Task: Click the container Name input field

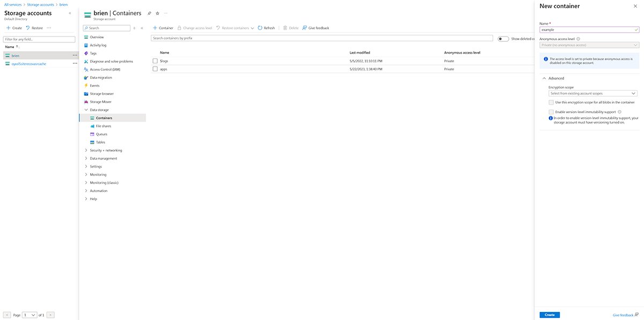Action: click(587, 30)
